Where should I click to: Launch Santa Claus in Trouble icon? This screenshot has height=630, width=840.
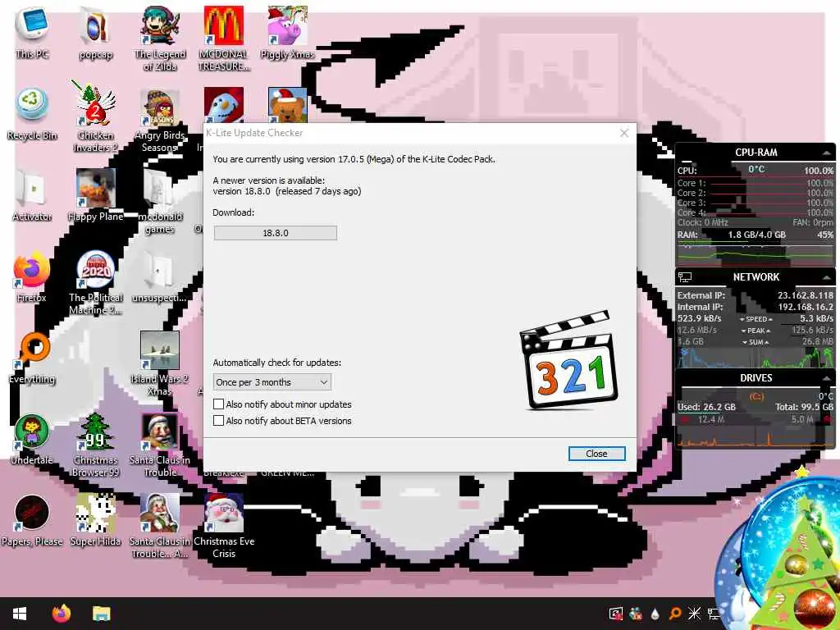coord(160,445)
